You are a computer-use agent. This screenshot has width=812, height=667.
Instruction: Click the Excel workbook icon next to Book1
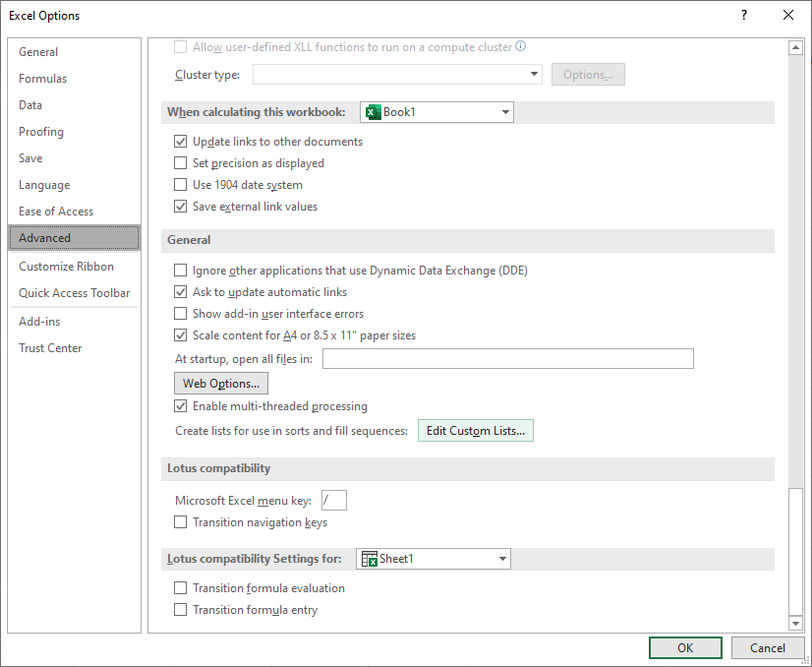pyautogui.click(x=373, y=112)
